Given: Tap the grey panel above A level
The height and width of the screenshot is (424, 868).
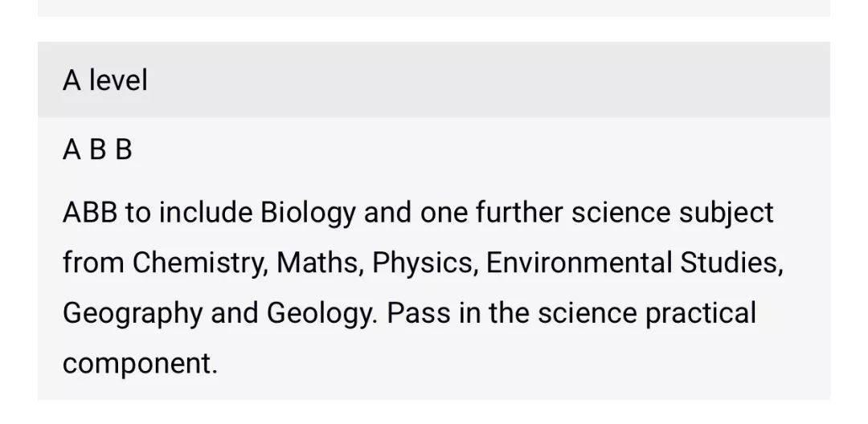Looking at the screenshot, I should point(434,8).
